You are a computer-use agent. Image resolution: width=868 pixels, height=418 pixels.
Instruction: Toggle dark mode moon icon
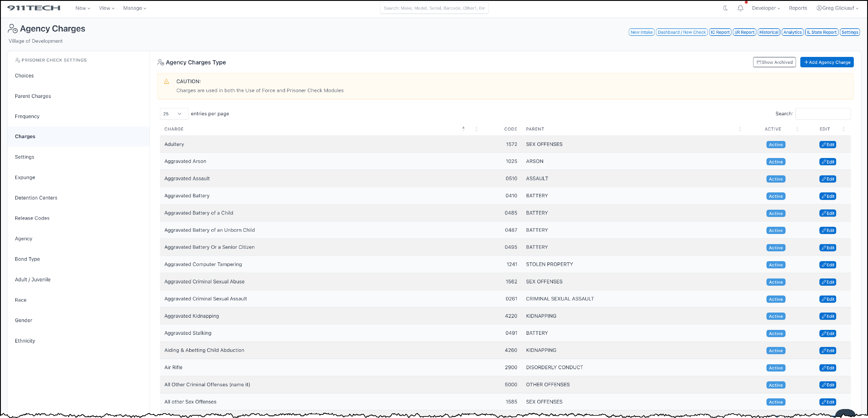point(725,8)
